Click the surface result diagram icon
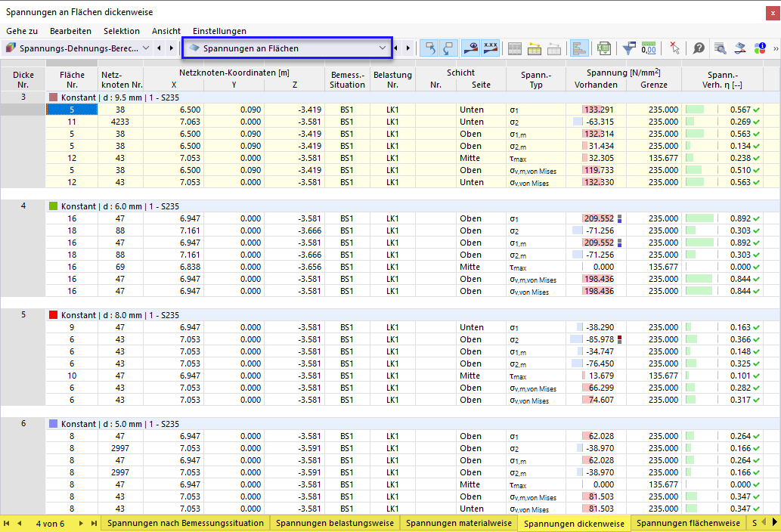781x532 pixels. pos(740,48)
